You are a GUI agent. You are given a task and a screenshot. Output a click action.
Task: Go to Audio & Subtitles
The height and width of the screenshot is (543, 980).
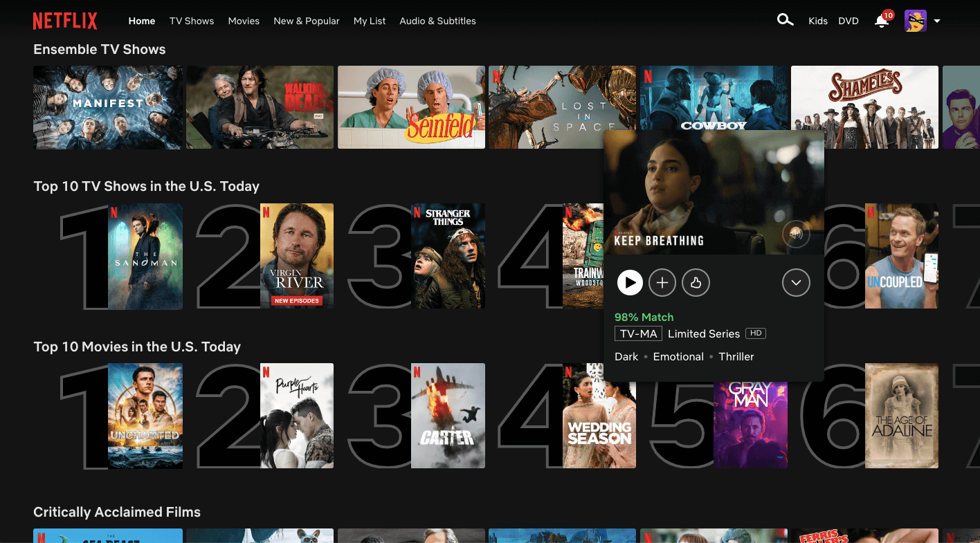tap(437, 21)
